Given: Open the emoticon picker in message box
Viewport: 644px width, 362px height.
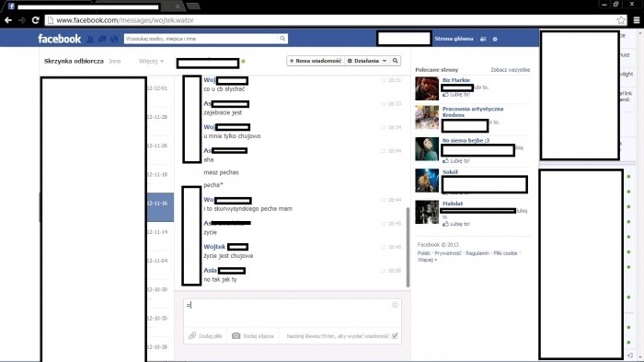Looking at the screenshot, I should point(395,304).
